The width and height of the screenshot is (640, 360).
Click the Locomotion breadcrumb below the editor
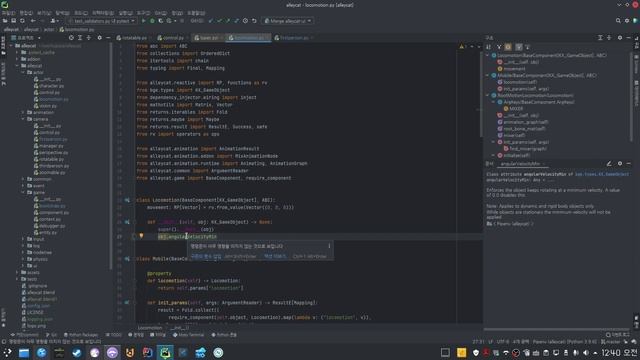[x=149, y=328]
